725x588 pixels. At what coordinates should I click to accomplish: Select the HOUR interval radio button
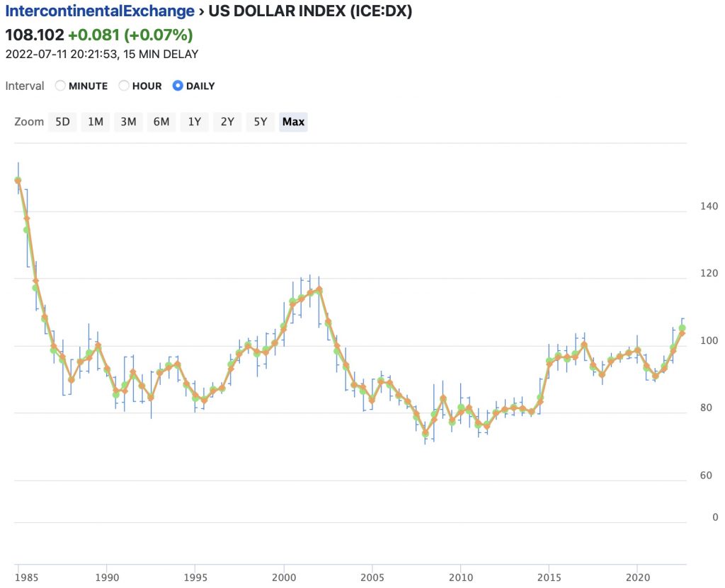tap(124, 86)
